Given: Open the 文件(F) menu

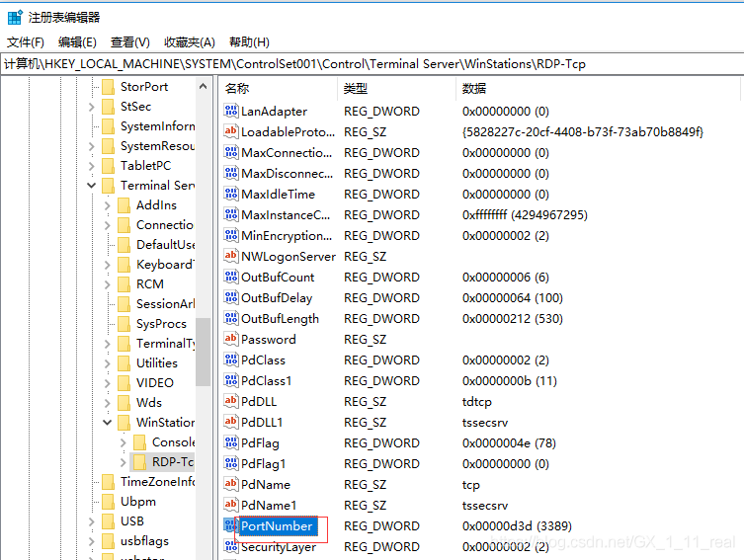Looking at the screenshot, I should pos(26,42).
